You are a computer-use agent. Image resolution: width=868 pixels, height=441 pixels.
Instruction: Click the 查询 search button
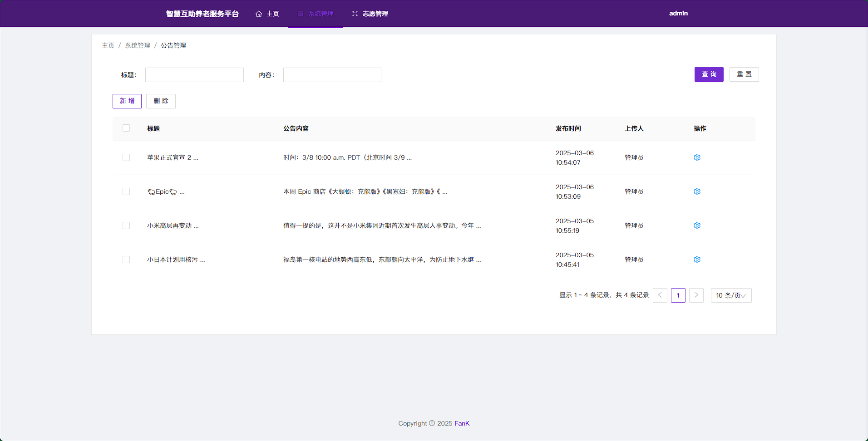[709, 74]
